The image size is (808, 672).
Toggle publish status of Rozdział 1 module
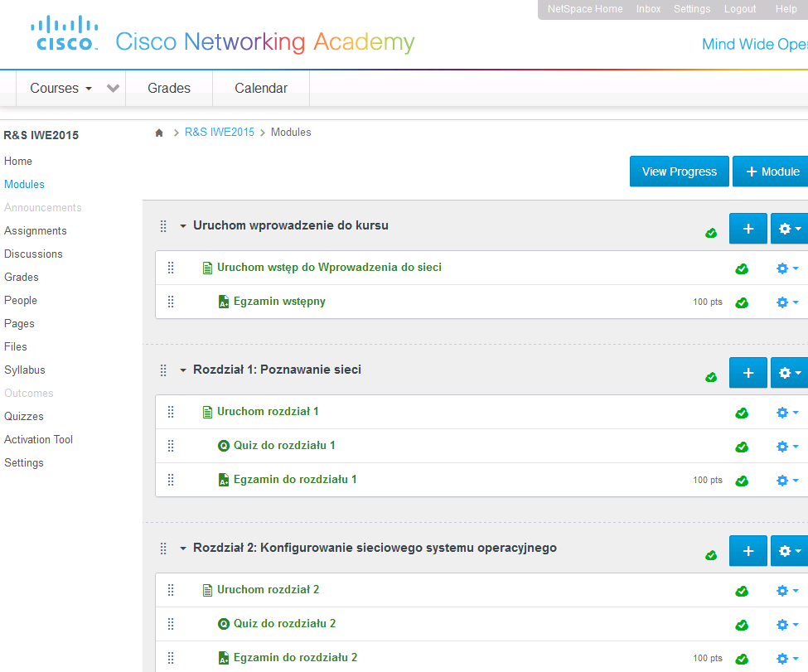711,378
